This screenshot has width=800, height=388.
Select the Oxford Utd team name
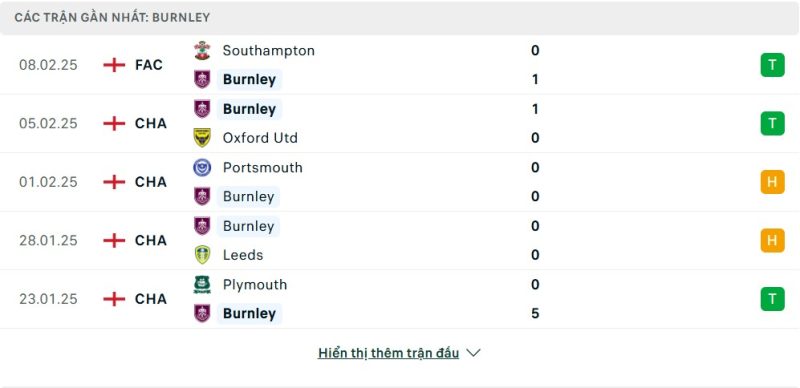coord(260,138)
